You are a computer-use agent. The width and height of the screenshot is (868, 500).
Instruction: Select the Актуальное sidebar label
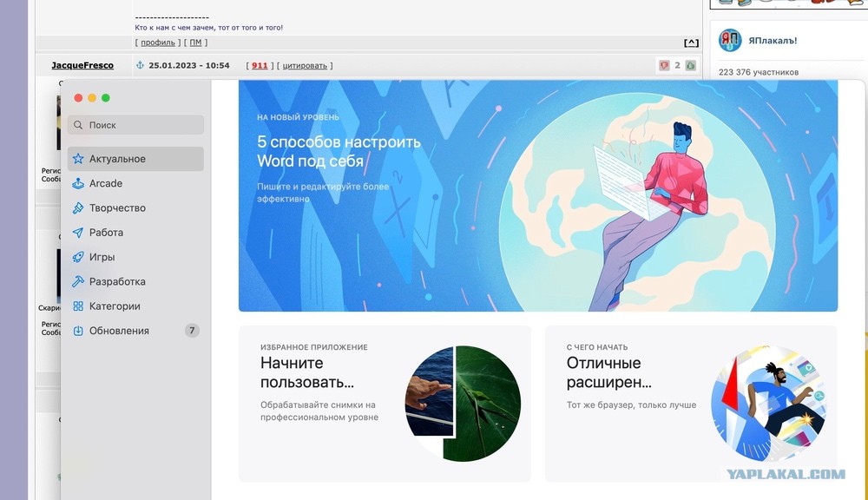117,159
